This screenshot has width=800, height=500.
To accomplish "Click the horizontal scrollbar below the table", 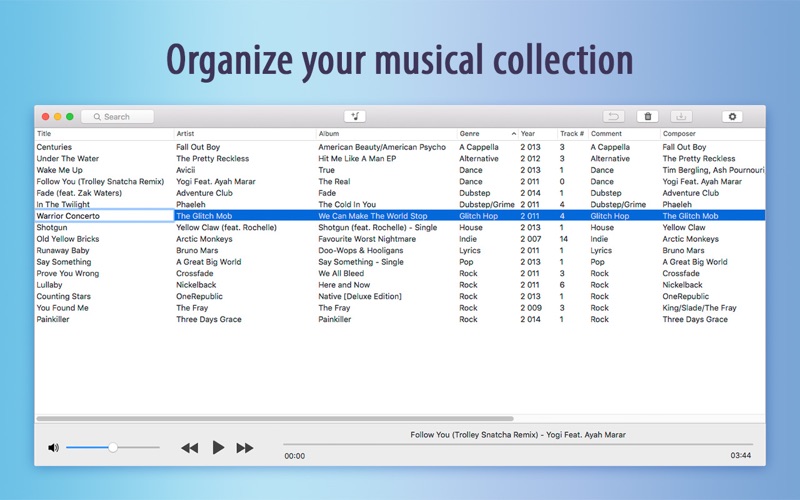I will pyautogui.click(x=274, y=418).
